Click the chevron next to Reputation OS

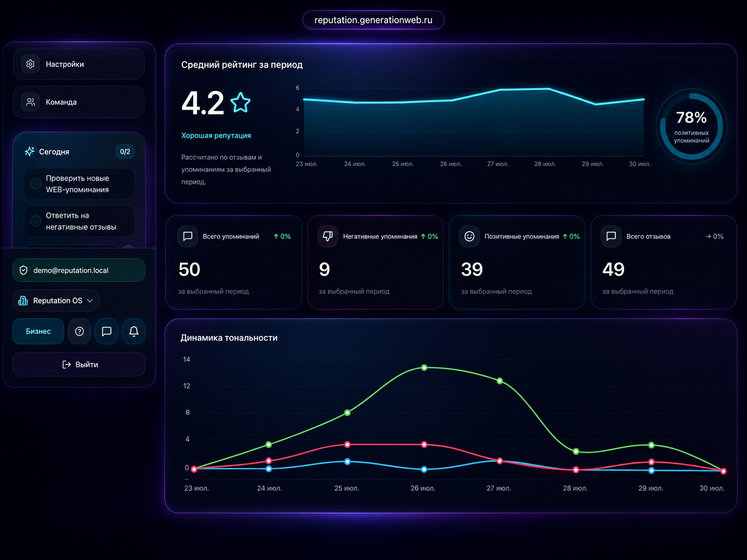90,301
